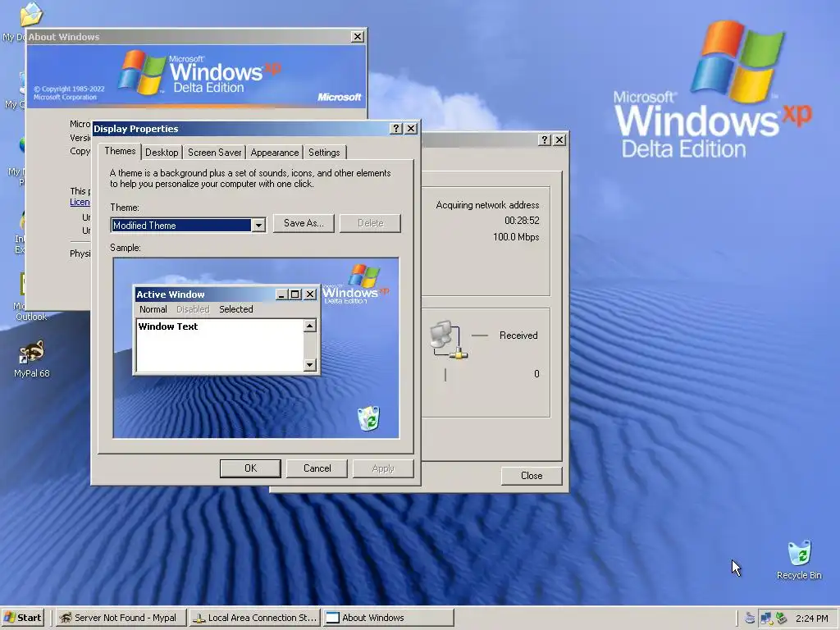Go to the Settings tab
The image size is (840, 630).
tap(324, 153)
